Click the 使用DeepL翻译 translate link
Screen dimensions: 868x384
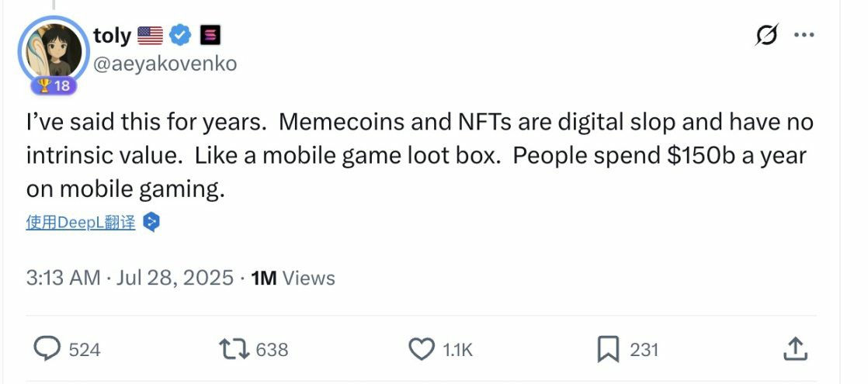pos(81,223)
